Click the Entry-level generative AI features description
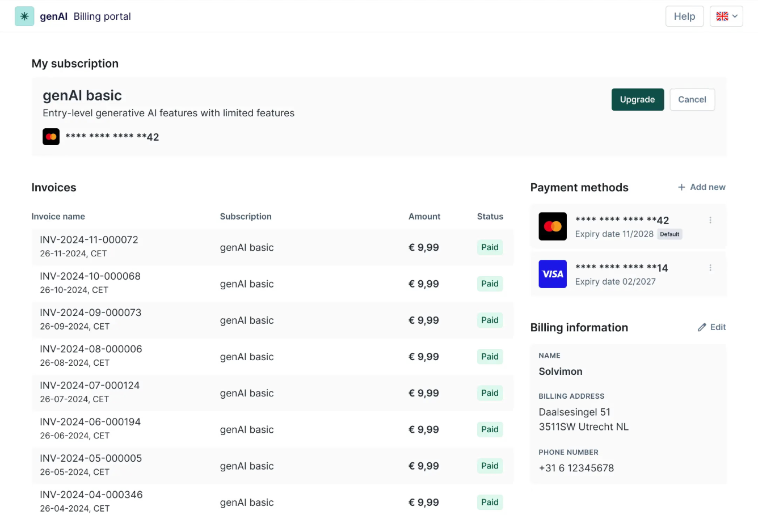758x532 pixels. coord(169,113)
